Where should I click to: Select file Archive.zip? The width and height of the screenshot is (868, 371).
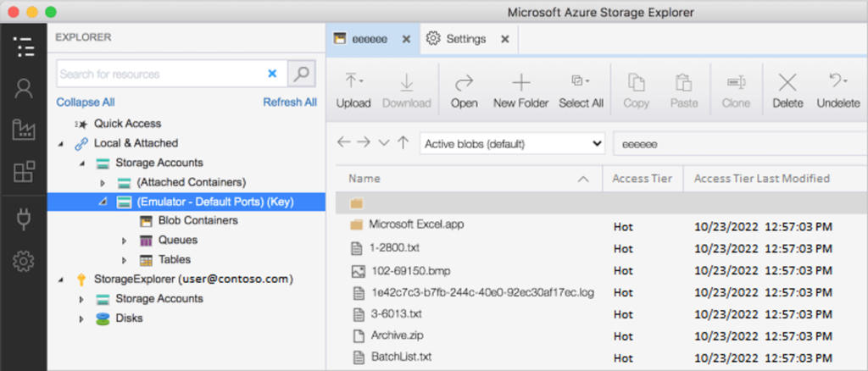pyautogui.click(x=398, y=335)
